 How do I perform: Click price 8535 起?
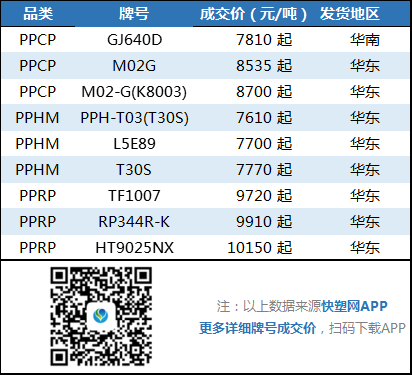[x=264, y=66]
